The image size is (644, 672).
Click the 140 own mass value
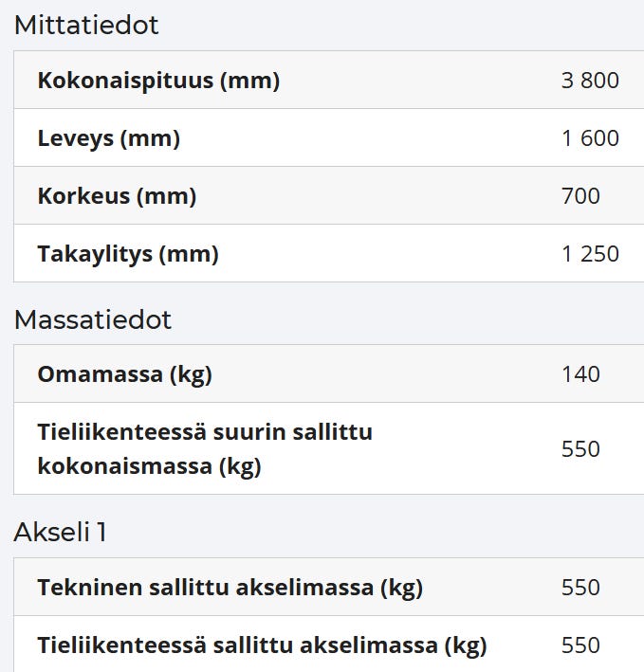580,374
